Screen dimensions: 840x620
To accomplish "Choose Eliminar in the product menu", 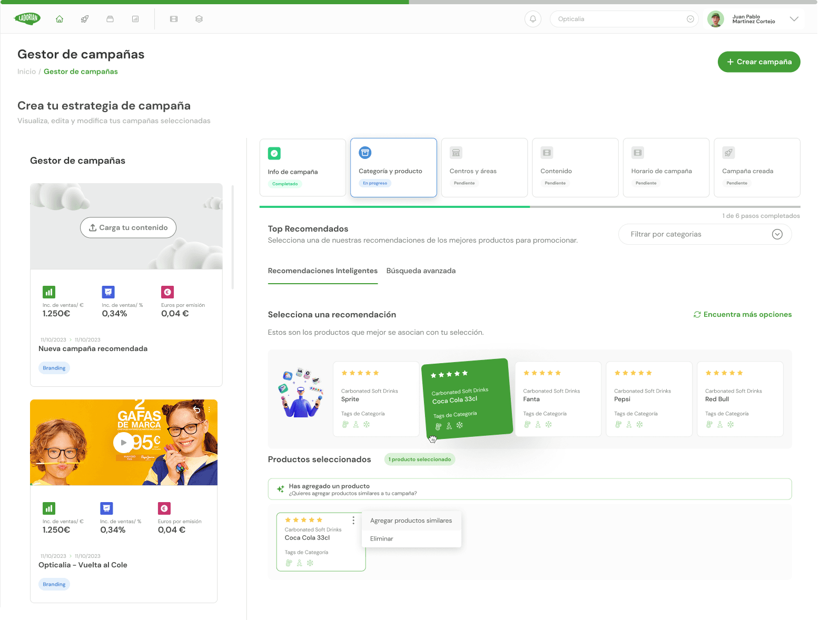I will click(x=381, y=538).
